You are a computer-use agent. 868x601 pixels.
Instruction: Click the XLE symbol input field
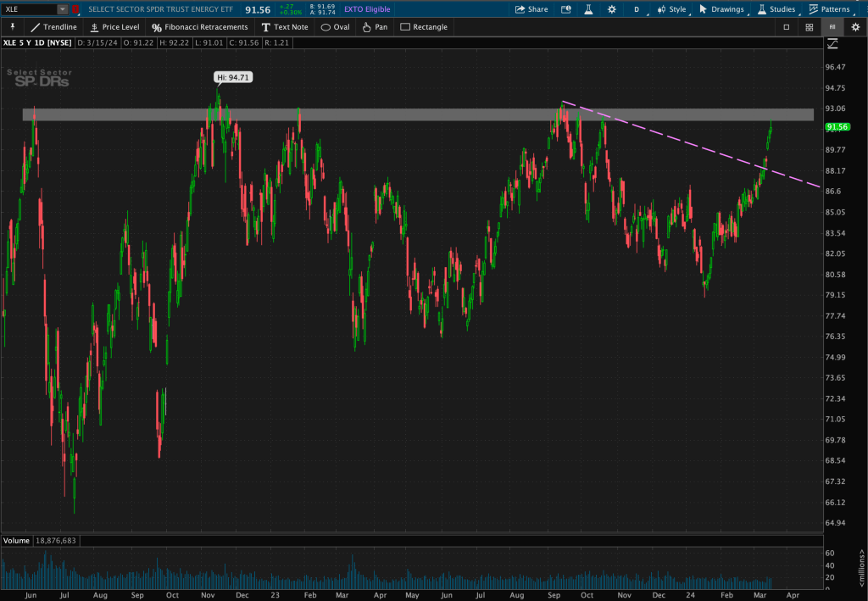pyautogui.click(x=30, y=9)
